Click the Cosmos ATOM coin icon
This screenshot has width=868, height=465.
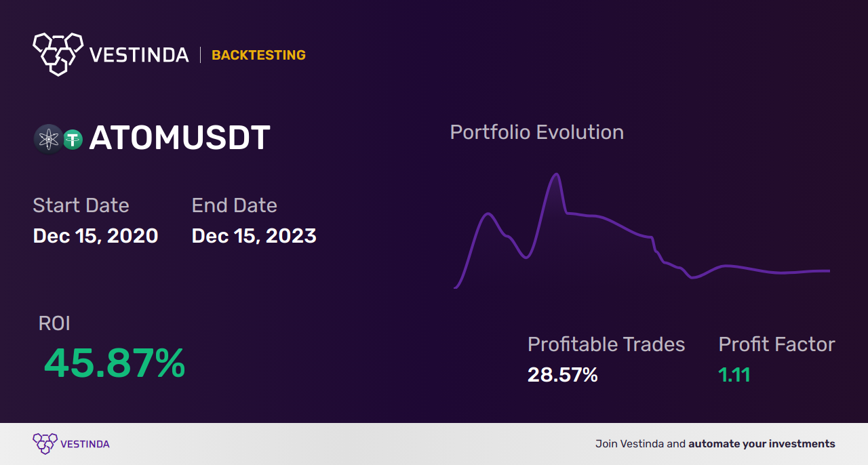coord(48,139)
